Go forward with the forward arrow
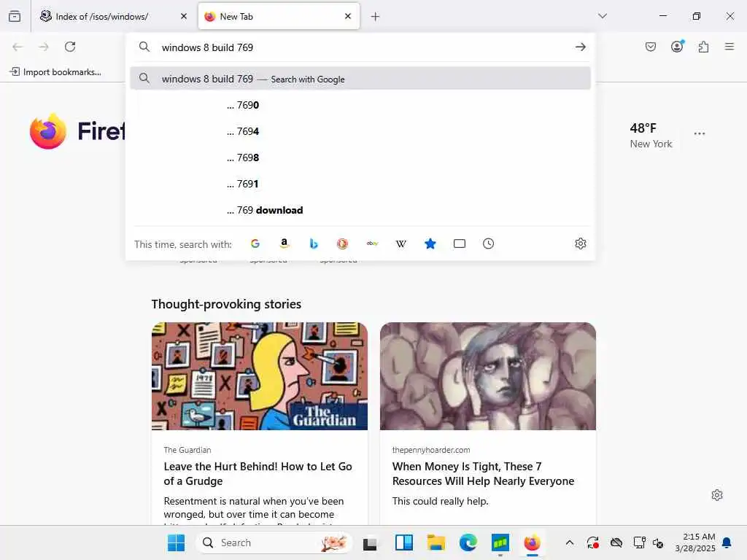Screen dimensions: 747x560 [44, 47]
